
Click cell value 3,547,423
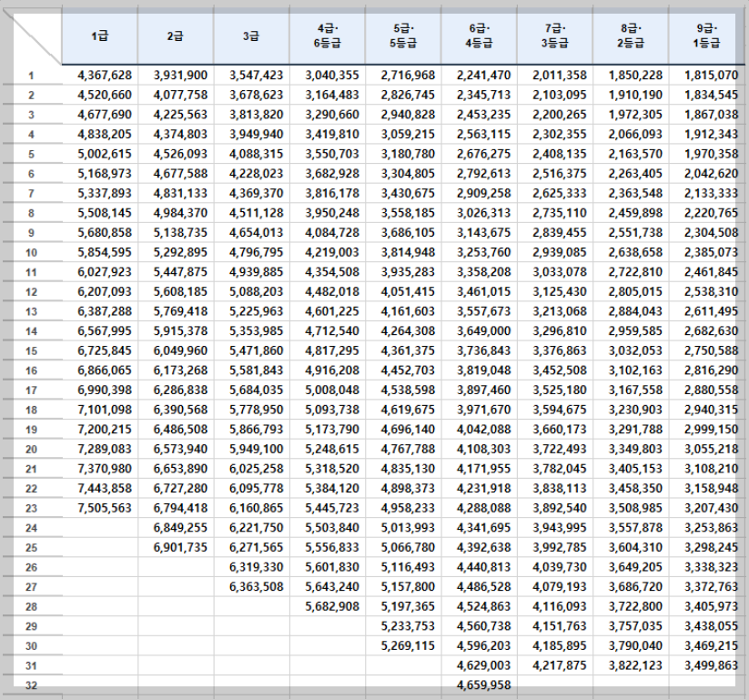[257, 75]
